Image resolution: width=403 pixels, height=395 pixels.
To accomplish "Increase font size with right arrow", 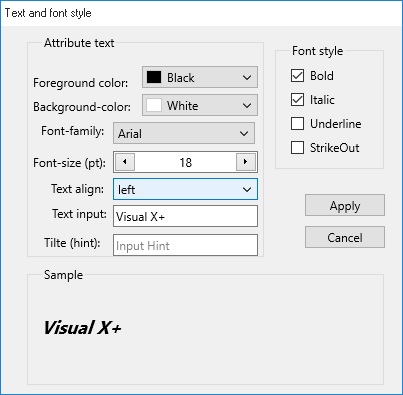I will pos(246,162).
